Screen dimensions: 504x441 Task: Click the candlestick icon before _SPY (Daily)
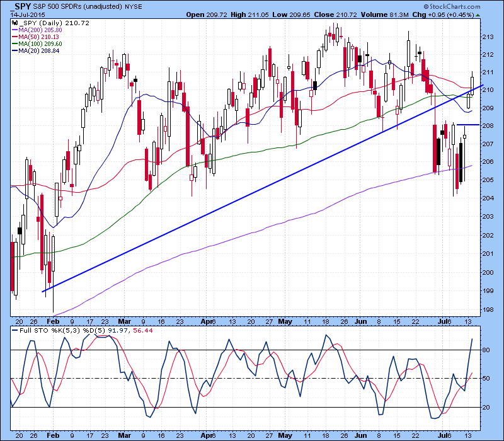click(14, 23)
